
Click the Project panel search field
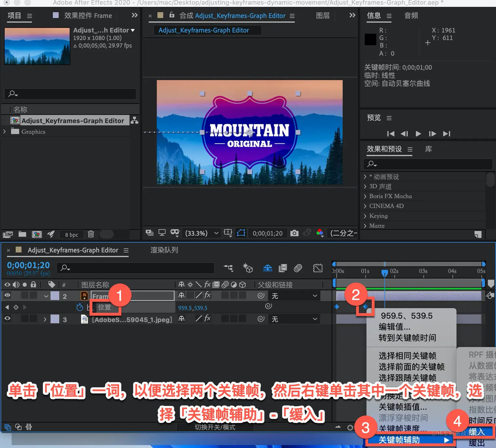(71, 94)
